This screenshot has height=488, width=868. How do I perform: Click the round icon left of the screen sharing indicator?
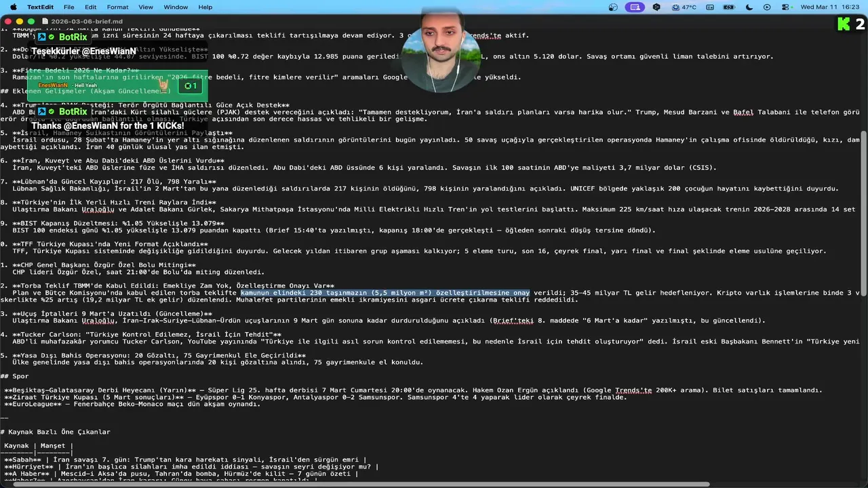pos(614,7)
